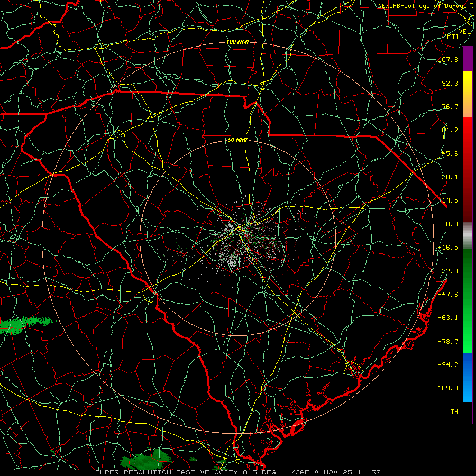Click the red segment of the velocity color bar
Image resolution: width=476 pixels, height=476 pixels.
(467, 169)
